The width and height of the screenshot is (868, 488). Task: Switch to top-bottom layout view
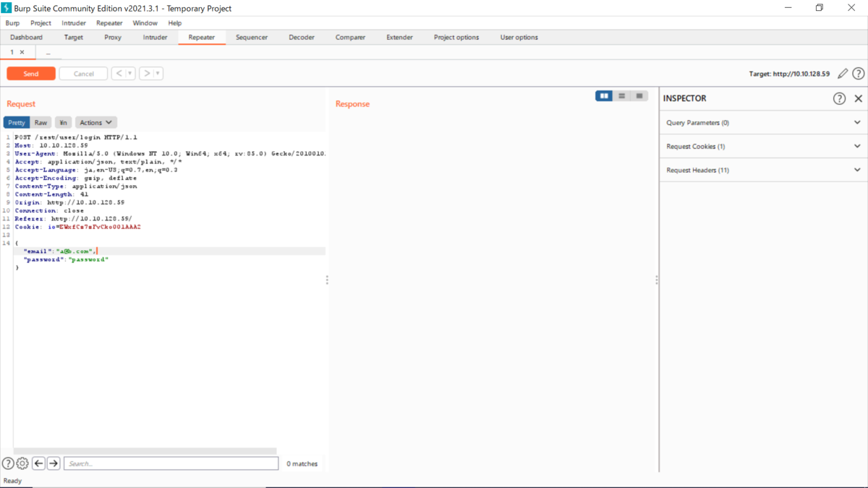coord(621,95)
